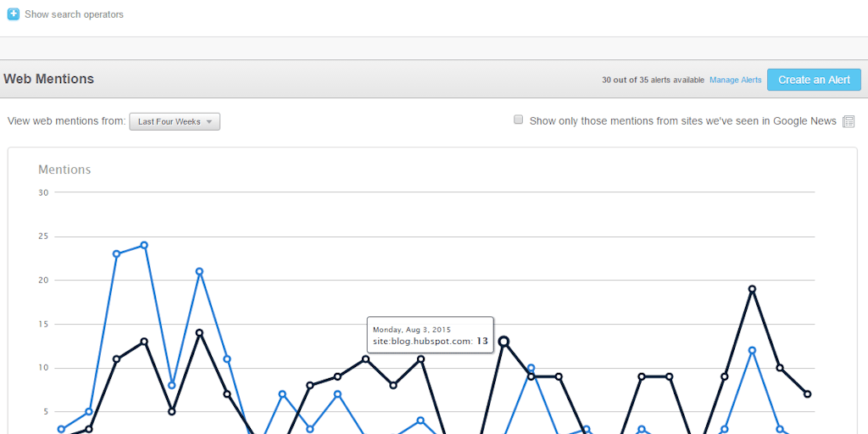Viewport: 868px width, 434px height.
Task: Open the Google News sites list icon
Action: [848, 121]
